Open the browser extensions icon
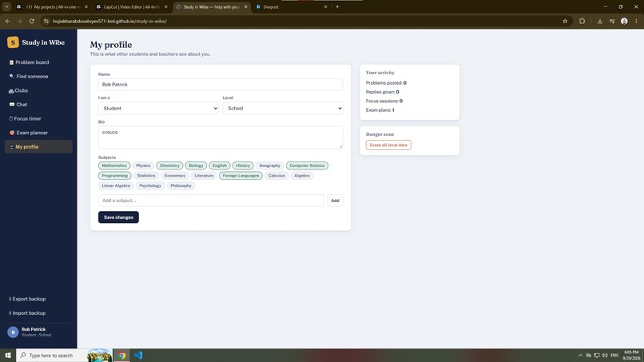 coord(582,21)
